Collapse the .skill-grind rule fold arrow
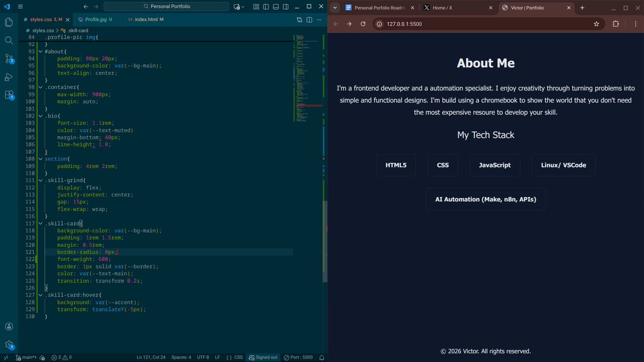The image size is (644, 362). tap(40, 181)
